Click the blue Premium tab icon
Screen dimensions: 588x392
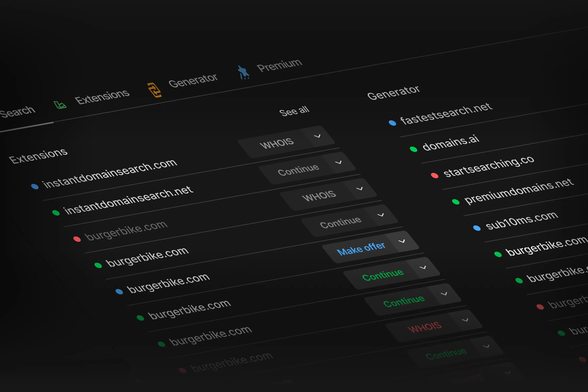pyautogui.click(x=243, y=72)
